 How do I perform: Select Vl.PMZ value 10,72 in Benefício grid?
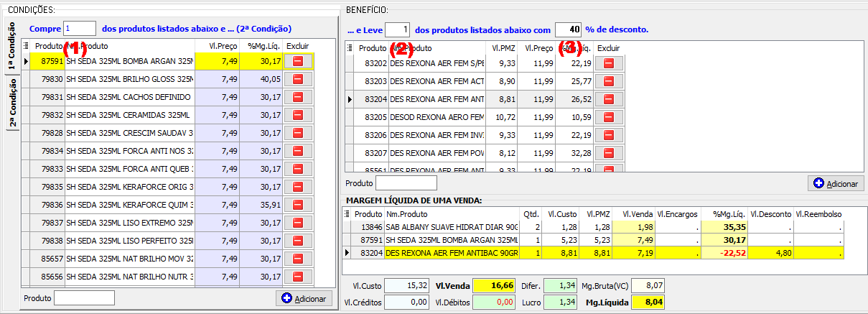pos(503,117)
